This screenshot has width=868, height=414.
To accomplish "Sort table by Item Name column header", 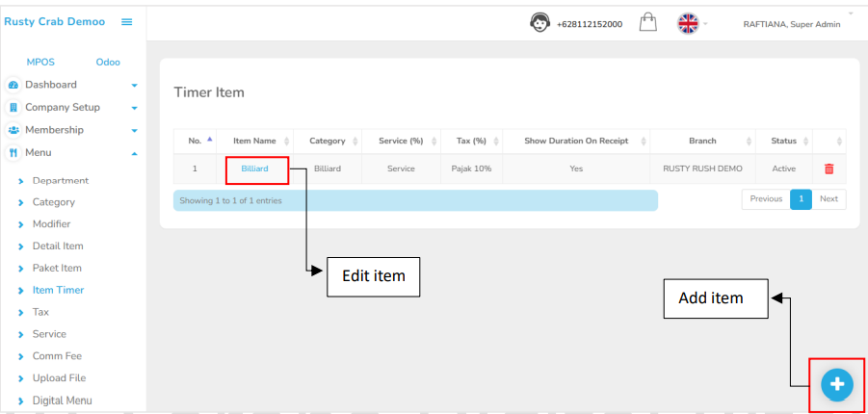I will point(254,142).
